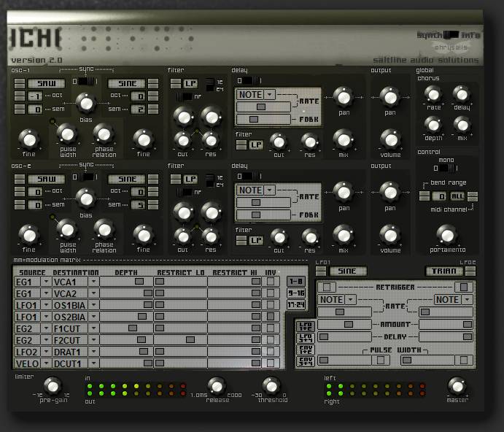504x432 pixels.
Task: Click second delay filter cut knob
Action: click(279, 238)
